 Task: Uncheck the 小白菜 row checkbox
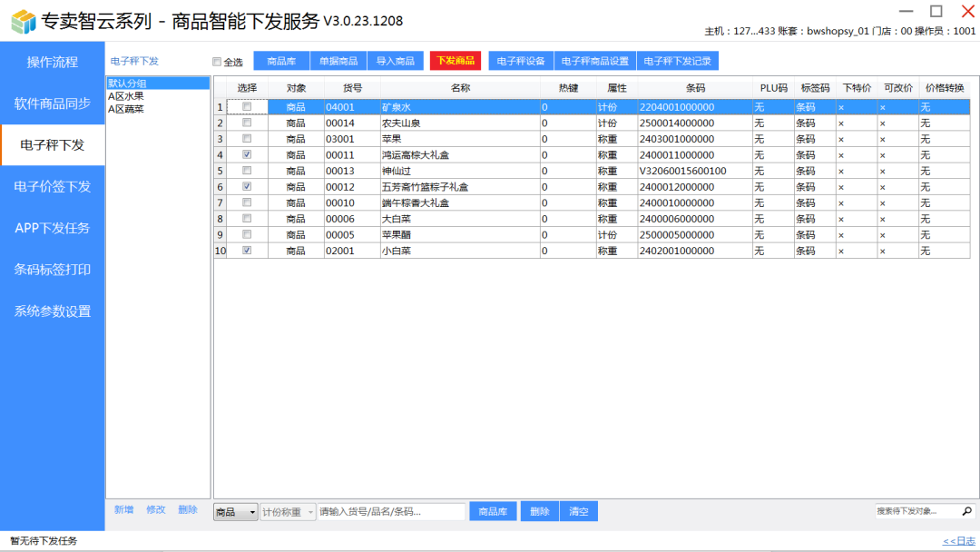pos(247,251)
